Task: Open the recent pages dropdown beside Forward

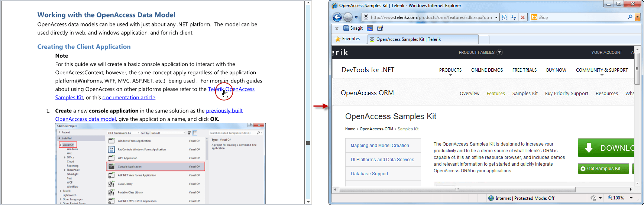Action: tap(356, 17)
